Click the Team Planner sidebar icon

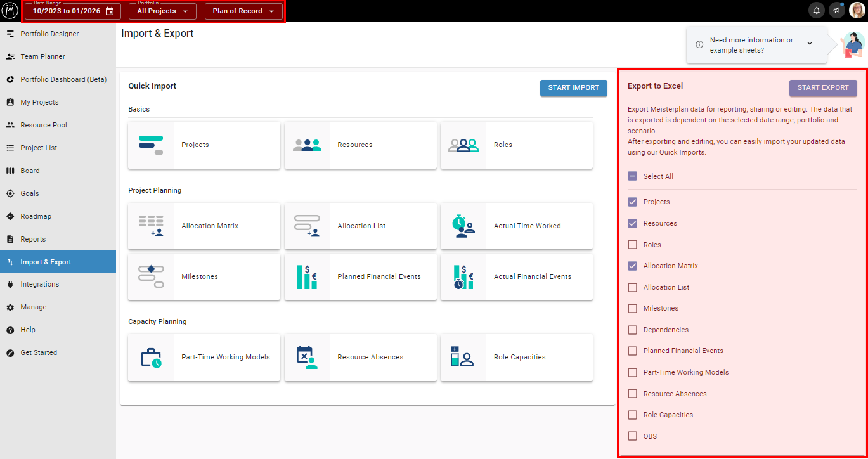(x=10, y=56)
